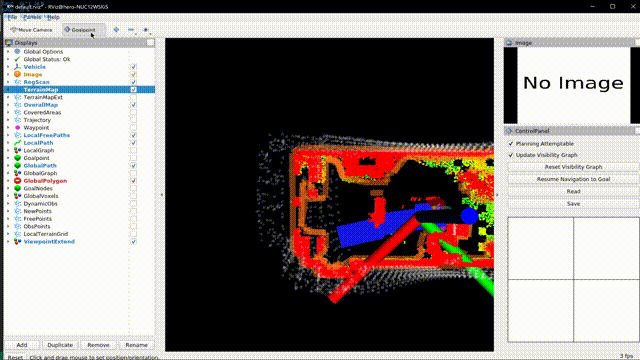This screenshot has width=640, height=360.
Task: Expand the Global Options tree row
Action: coord(8,51)
